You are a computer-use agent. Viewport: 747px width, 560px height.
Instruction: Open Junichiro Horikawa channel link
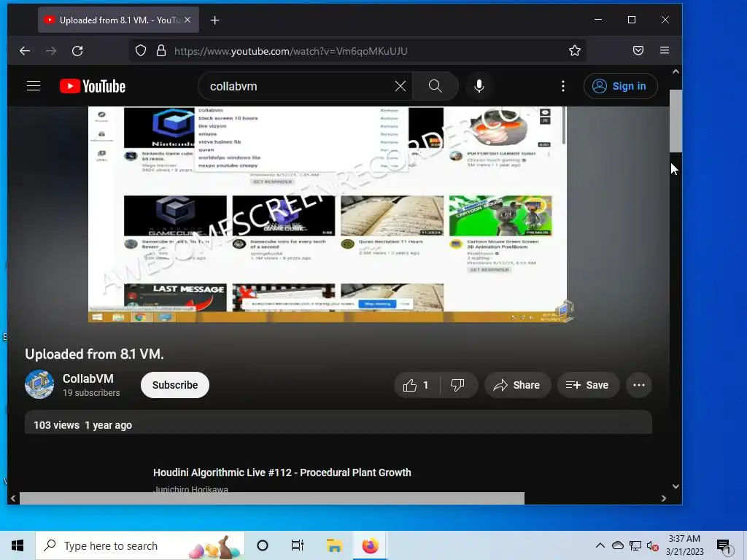tap(190, 489)
